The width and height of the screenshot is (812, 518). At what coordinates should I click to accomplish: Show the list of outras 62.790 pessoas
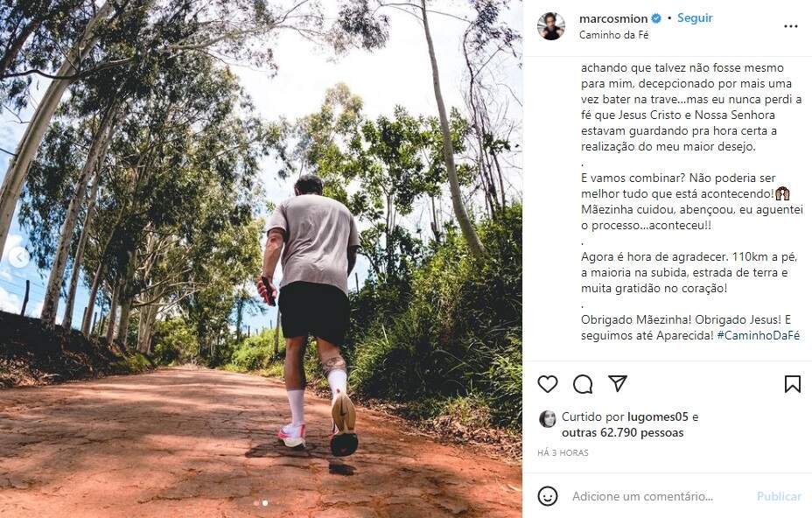622,433
